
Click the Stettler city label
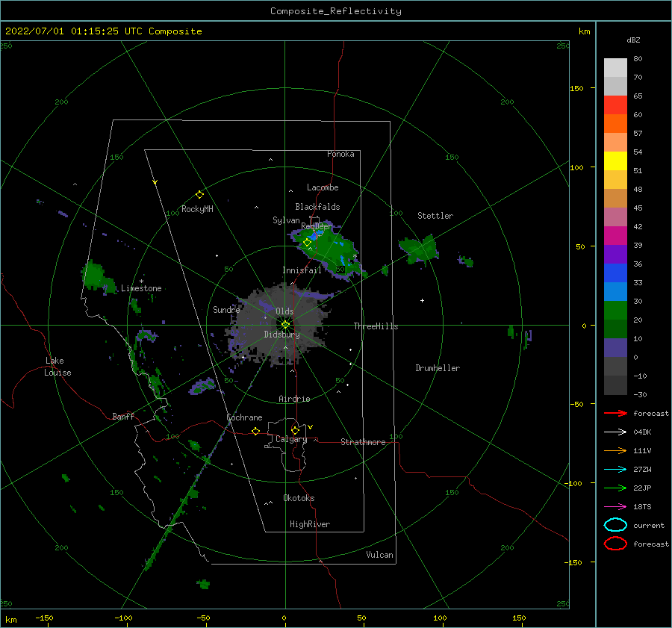point(435,216)
